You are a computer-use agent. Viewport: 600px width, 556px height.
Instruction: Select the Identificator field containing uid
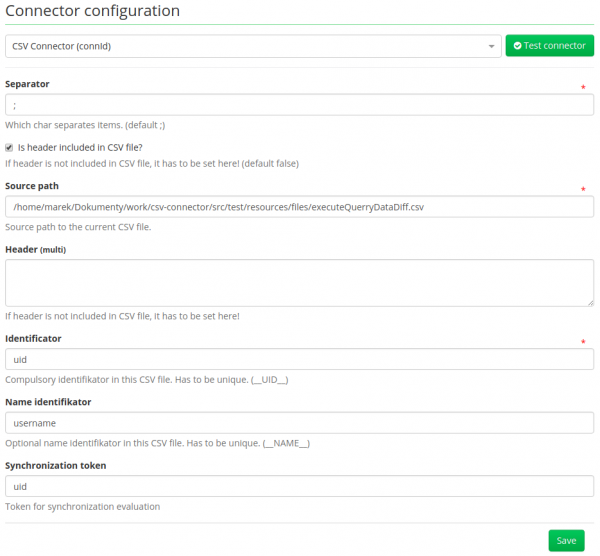pos(300,359)
